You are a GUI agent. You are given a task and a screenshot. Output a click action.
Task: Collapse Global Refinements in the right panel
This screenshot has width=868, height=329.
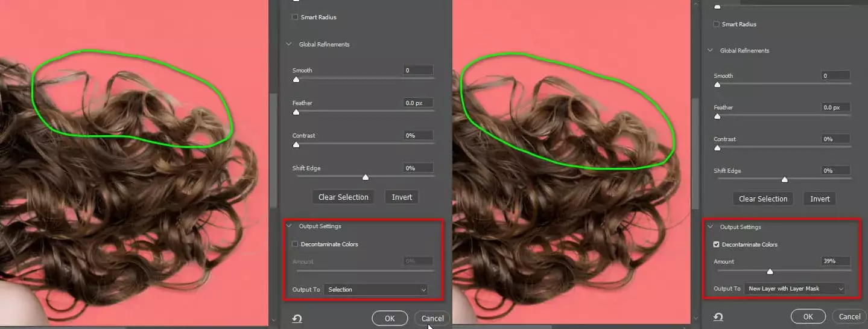tap(711, 51)
